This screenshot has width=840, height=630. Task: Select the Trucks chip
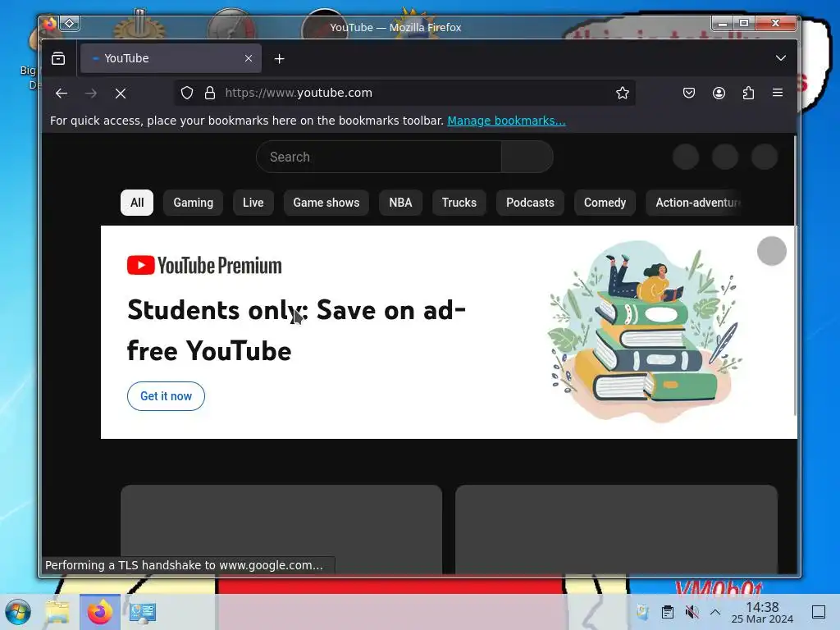[459, 203]
